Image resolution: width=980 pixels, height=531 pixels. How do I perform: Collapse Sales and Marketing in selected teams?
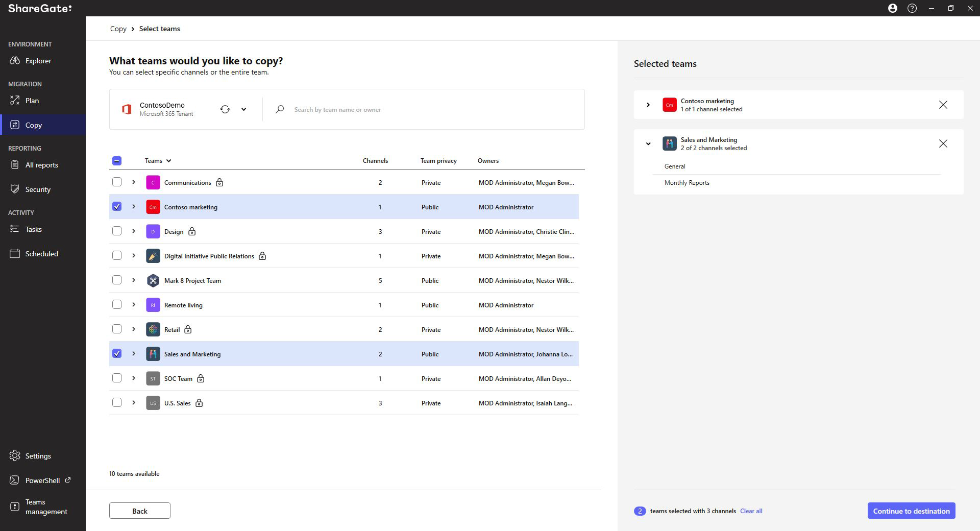[x=648, y=143]
